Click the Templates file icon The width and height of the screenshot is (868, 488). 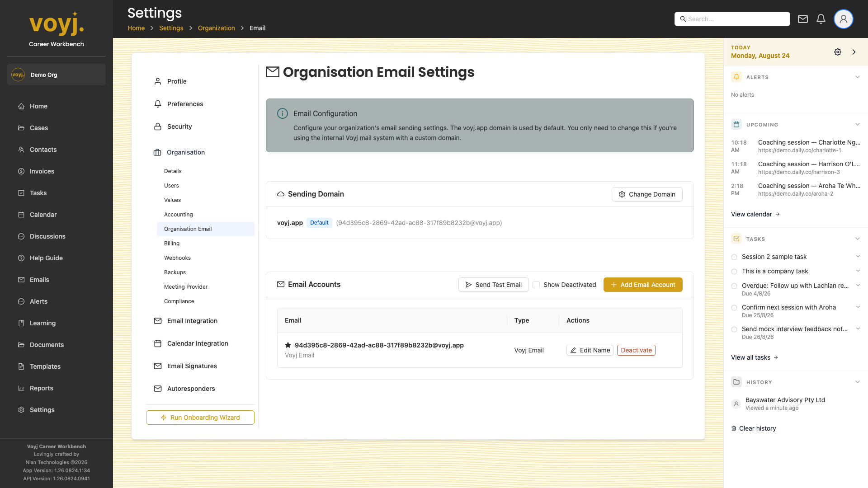tap(21, 366)
